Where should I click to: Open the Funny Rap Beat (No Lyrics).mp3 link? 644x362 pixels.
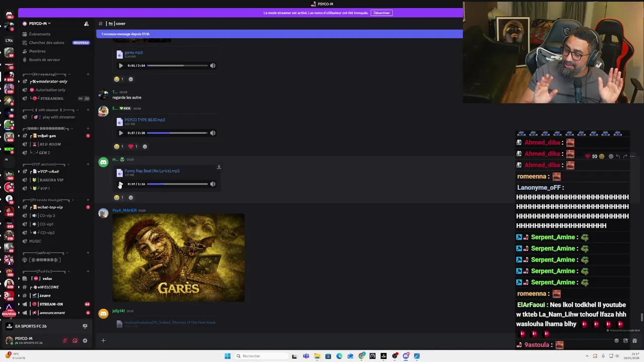click(x=152, y=171)
